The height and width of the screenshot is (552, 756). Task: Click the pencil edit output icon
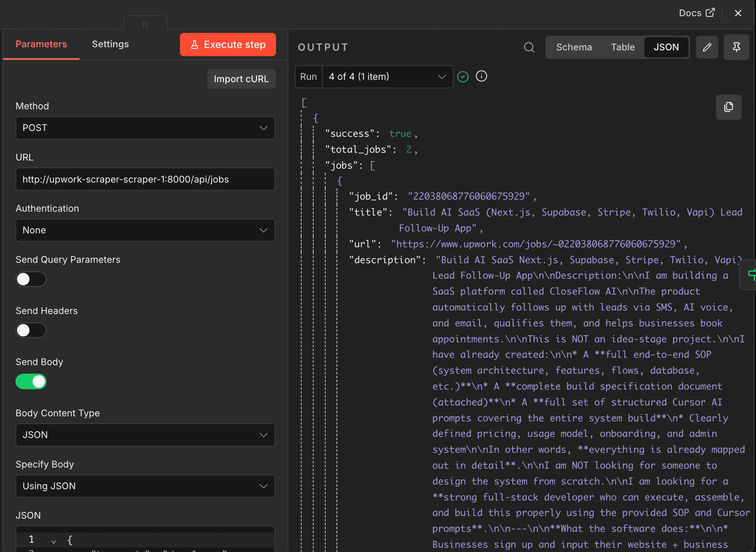(x=707, y=47)
